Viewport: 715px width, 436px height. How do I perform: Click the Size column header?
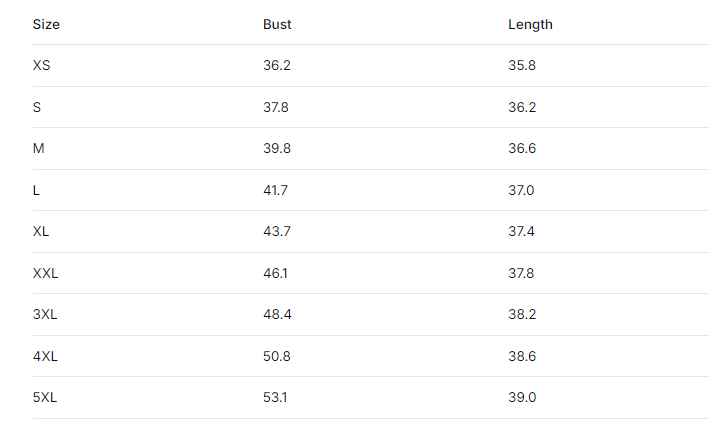(x=46, y=24)
